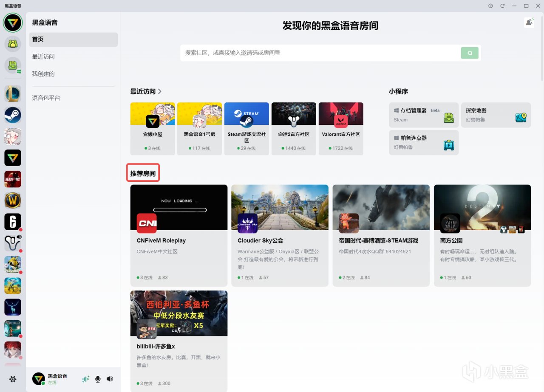Open the Steam游戏交流社区 recent card
This screenshot has height=392, width=544.
coord(246,129)
